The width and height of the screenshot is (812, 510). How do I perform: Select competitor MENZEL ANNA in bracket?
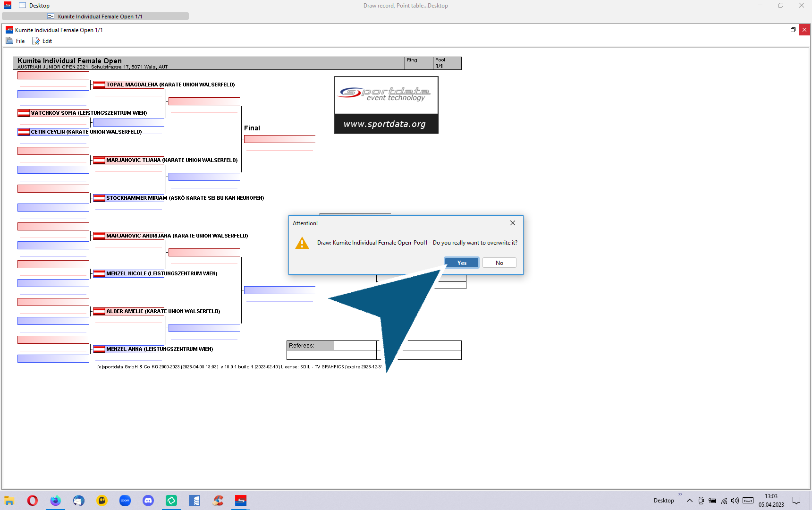[160, 349]
